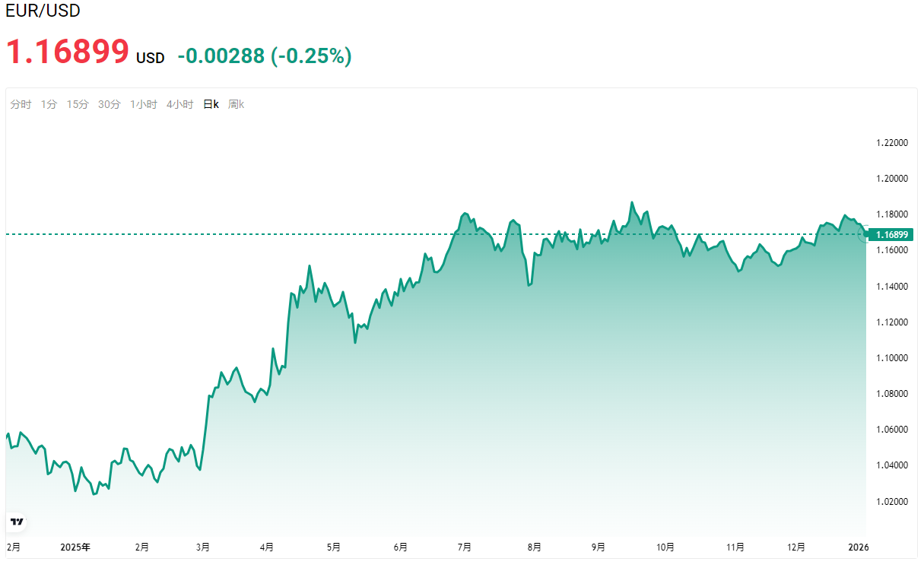
Task: Select the 日k daily chart tab
Action: [211, 105]
